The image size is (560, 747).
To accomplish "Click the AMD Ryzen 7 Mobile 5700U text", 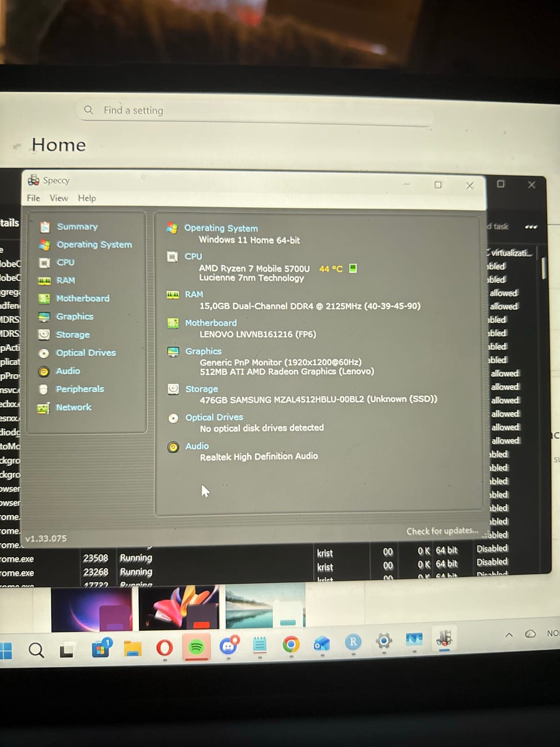I will [254, 268].
